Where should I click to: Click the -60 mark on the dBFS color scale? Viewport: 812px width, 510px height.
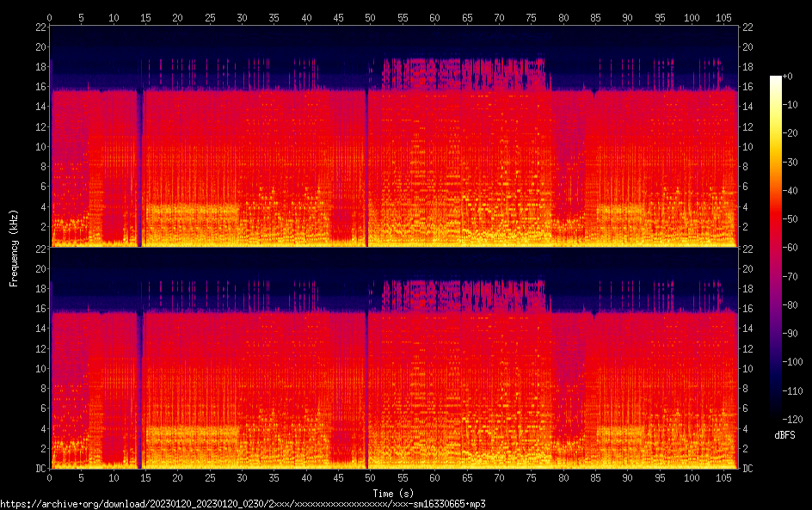pos(784,248)
